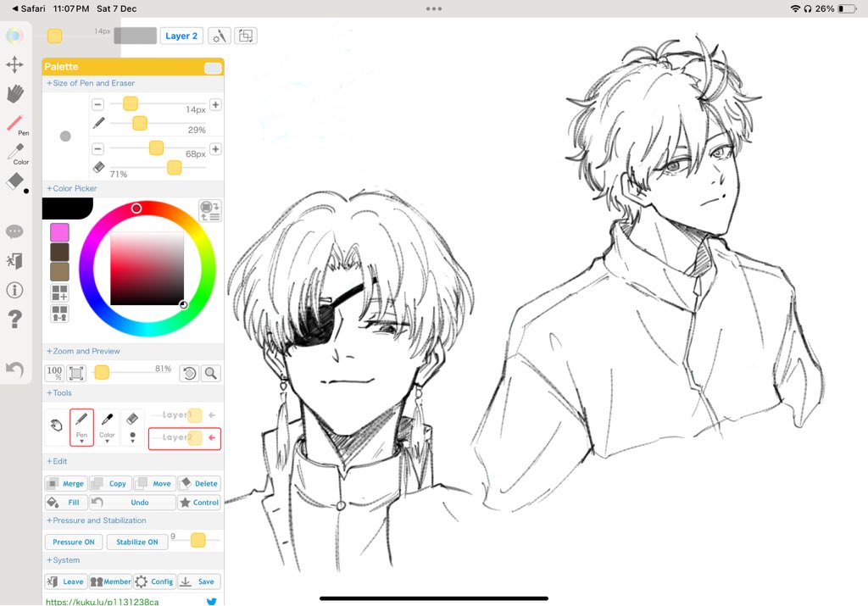Click the Layer 2 button in the top bar
This screenshot has height=606, width=868.
(x=181, y=36)
